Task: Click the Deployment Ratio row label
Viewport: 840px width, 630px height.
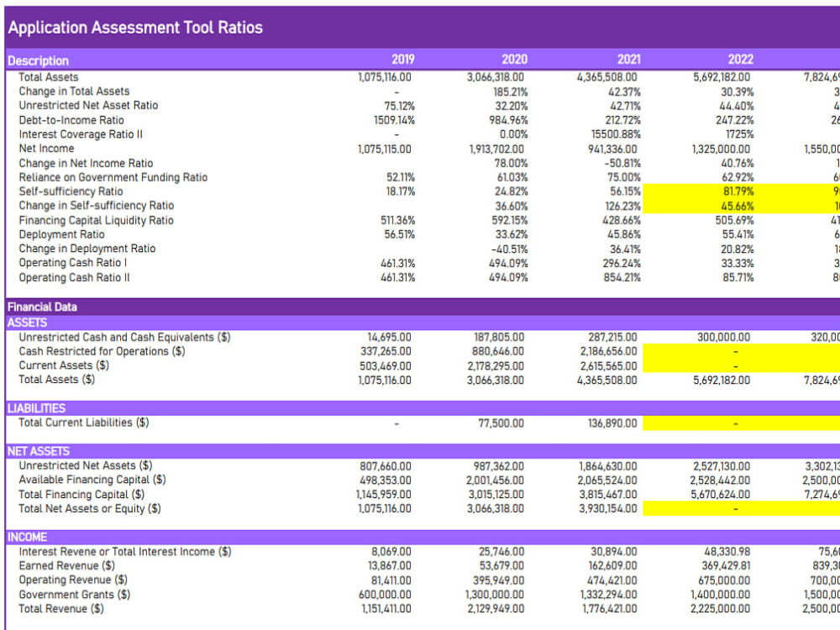Action: click(x=61, y=234)
